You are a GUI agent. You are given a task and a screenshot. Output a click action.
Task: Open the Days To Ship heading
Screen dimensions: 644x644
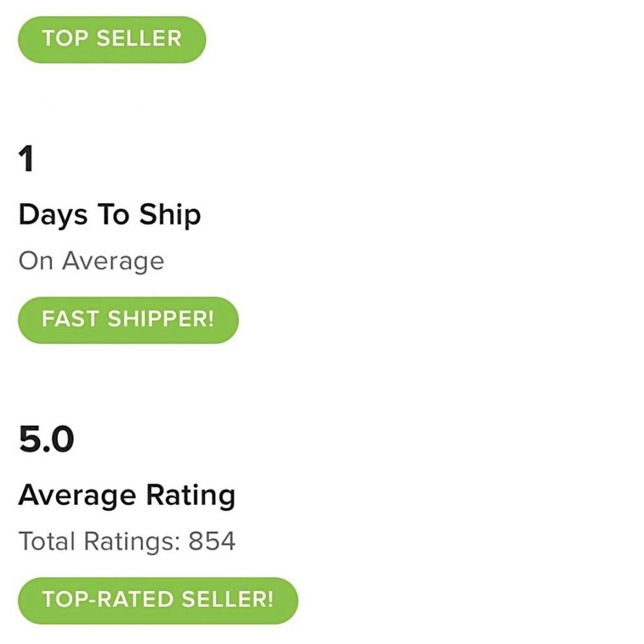109,215
